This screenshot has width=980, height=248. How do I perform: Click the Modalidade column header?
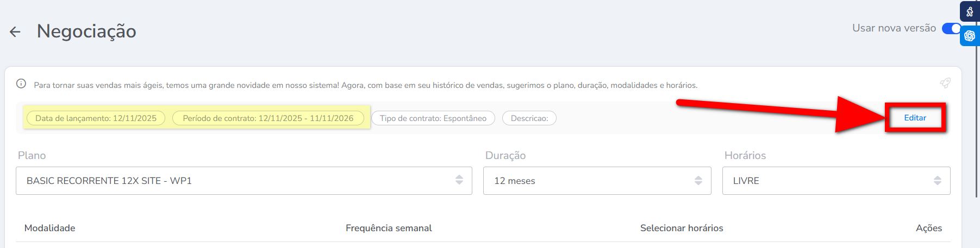point(50,228)
